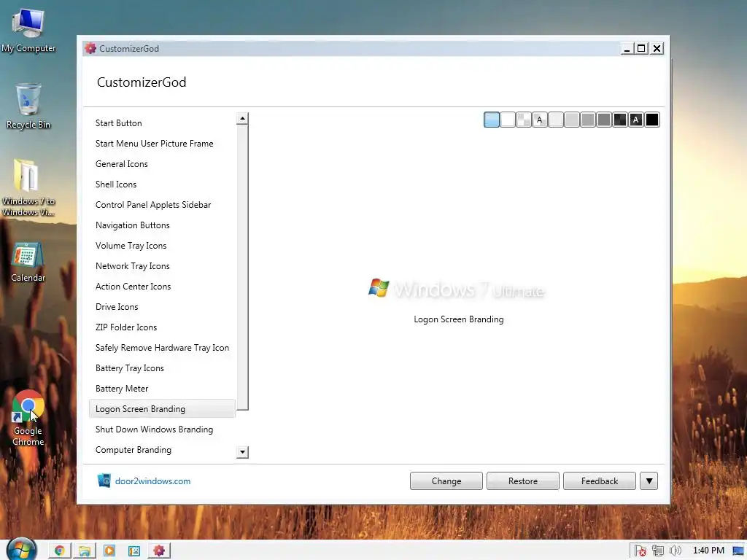Open the network tray icon
Viewport: 747px width, 560px height.
click(658, 551)
